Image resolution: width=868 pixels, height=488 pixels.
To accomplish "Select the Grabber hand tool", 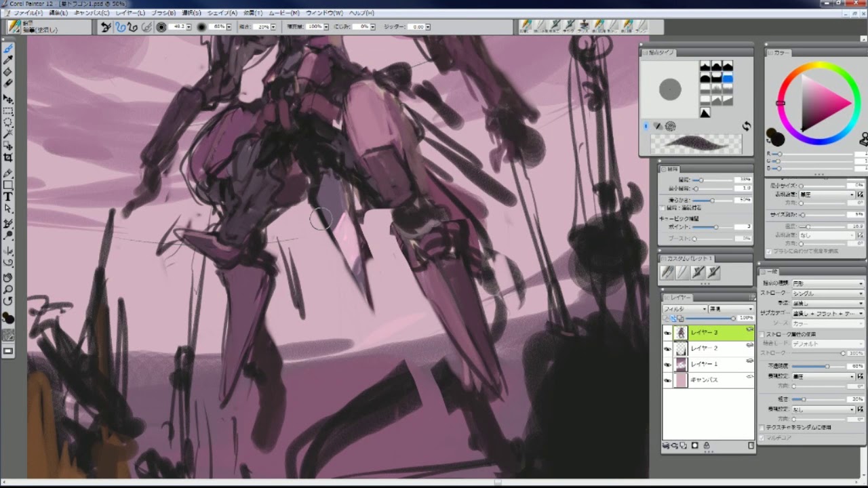I will click(x=8, y=277).
